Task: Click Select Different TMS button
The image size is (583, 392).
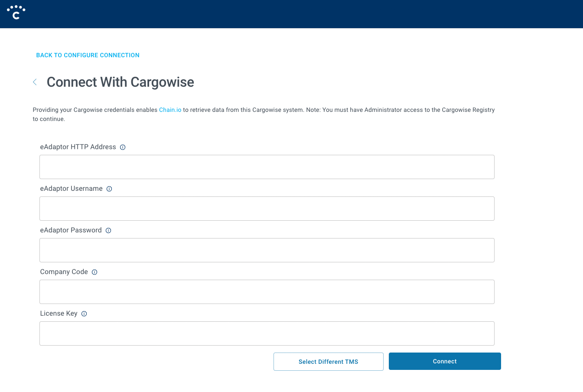Action: (329, 362)
